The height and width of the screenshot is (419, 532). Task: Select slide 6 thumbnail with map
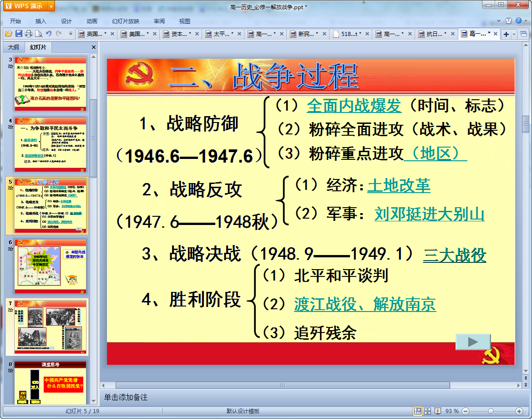coord(50,266)
